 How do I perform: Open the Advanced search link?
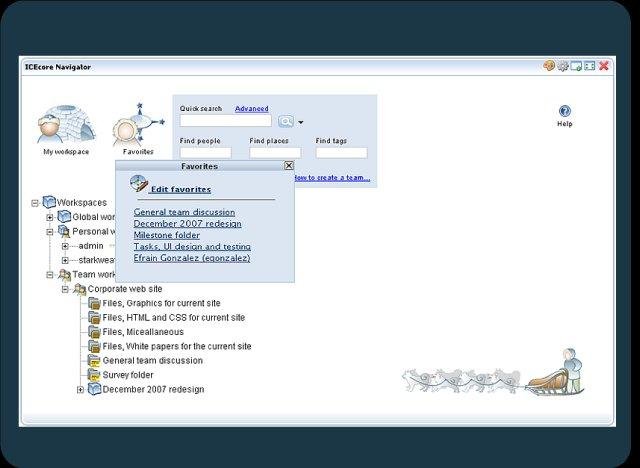click(251, 108)
